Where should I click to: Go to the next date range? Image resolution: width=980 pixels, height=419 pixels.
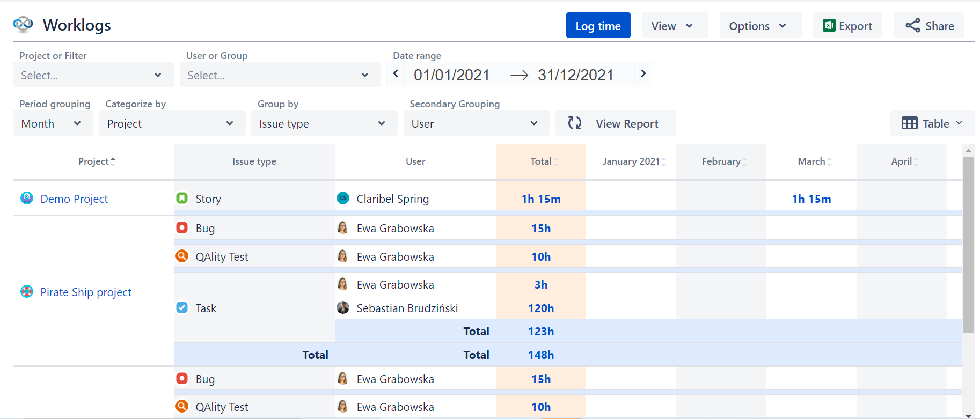click(643, 74)
